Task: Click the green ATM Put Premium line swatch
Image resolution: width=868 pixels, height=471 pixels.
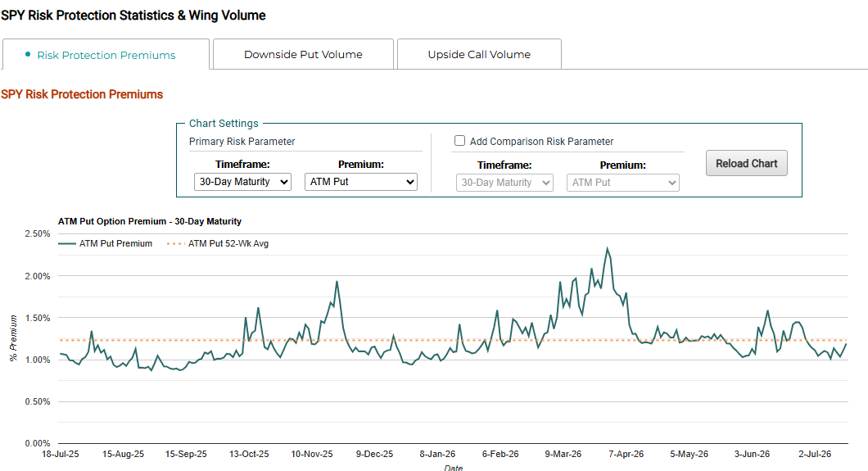Action: [x=67, y=243]
